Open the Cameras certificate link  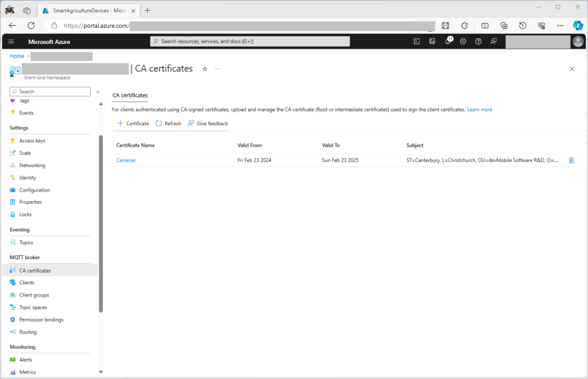point(126,160)
